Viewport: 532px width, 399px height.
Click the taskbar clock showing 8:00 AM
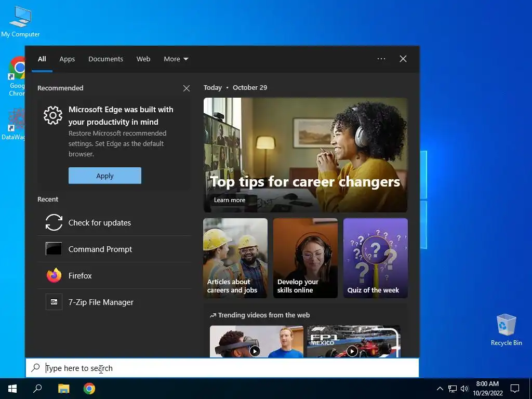tap(487, 389)
